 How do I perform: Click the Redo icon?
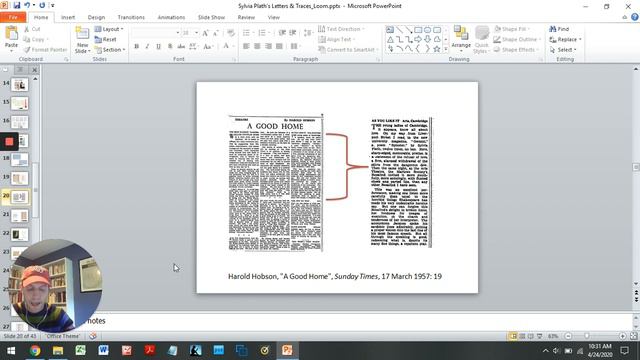click(x=42, y=5)
